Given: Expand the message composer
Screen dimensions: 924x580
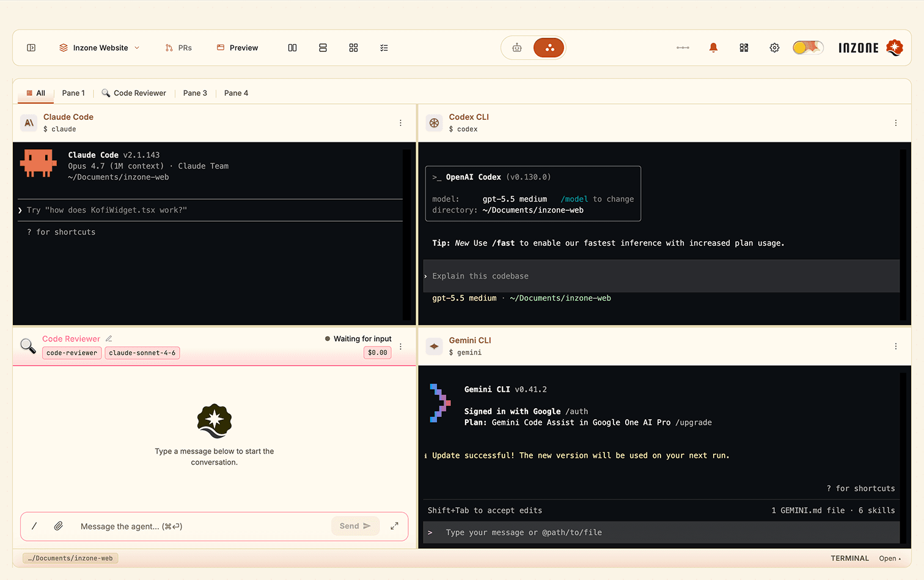Looking at the screenshot, I should click(x=395, y=526).
